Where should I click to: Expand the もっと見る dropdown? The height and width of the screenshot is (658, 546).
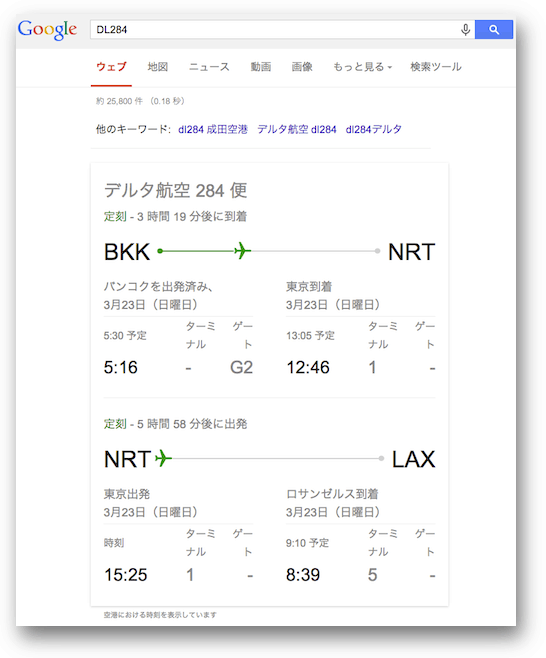pyautogui.click(x=362, y=67)
